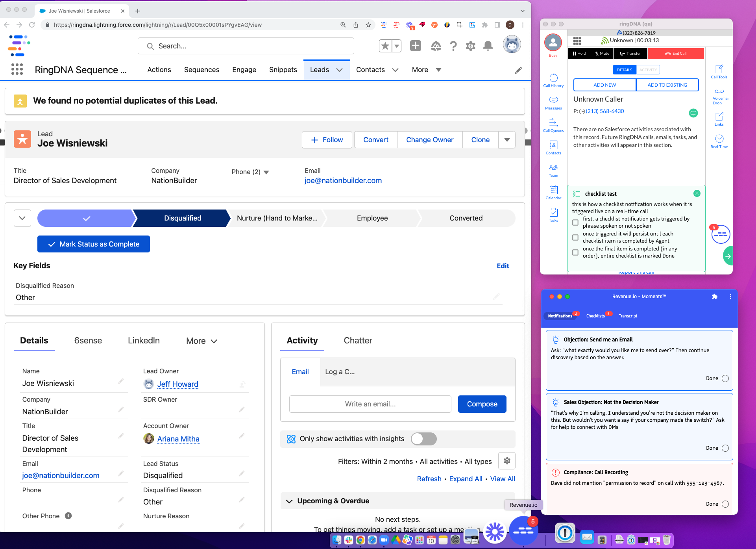
Task: Open Calendar in ringDNA sidebar
Action: coord(553,193)
